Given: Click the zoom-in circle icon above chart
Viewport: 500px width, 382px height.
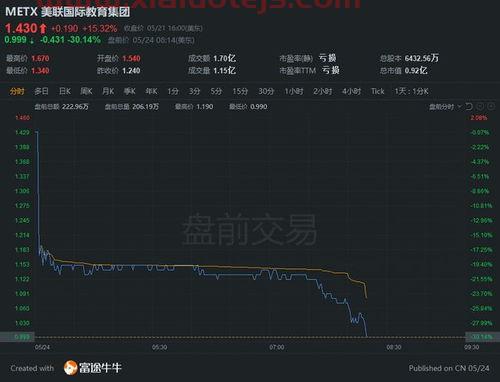Looking at the screenshot, I should coord(491,106).
